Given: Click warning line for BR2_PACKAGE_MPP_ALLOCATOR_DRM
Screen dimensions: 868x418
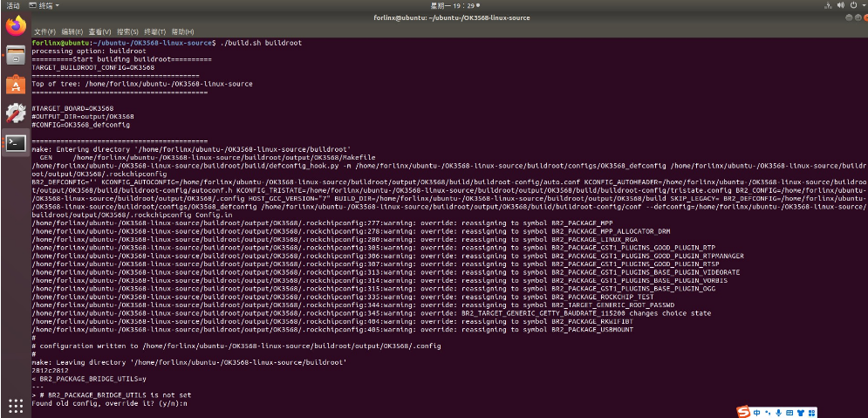Looking at the screenshot, I should point(351,231).
